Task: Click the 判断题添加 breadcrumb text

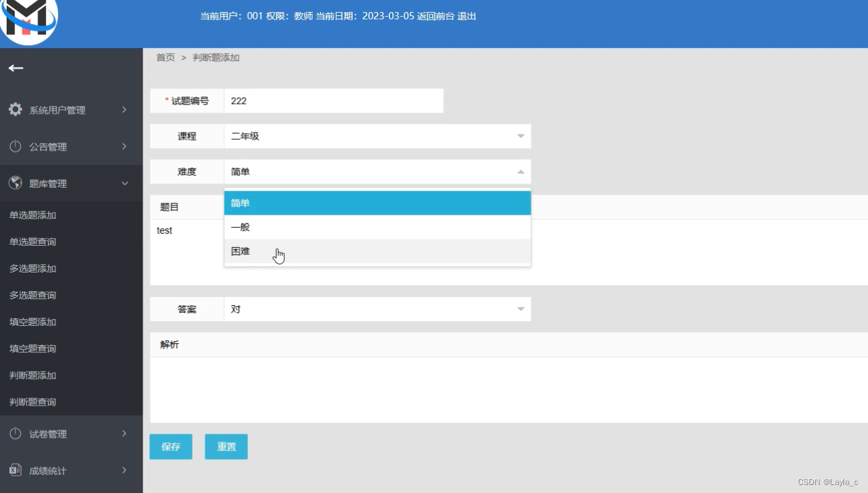Action: (x=216, y=58)
